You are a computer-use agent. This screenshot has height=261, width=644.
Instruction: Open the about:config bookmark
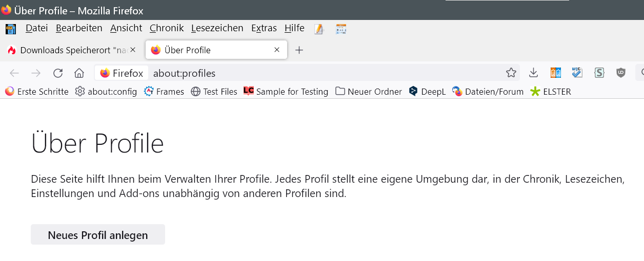106,92
